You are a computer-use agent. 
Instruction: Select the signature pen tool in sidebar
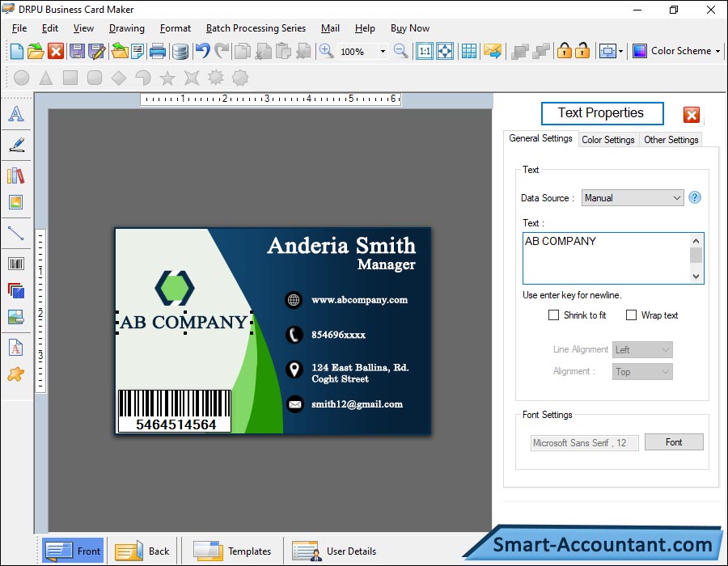(16, 145)
